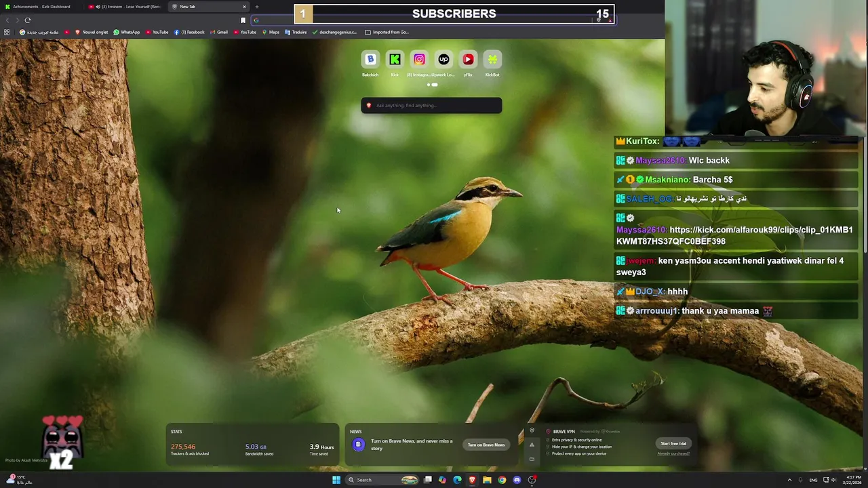Open the dexchangegenius bookmark
Viewport: 868px width, 488px height.
point(334,32)
